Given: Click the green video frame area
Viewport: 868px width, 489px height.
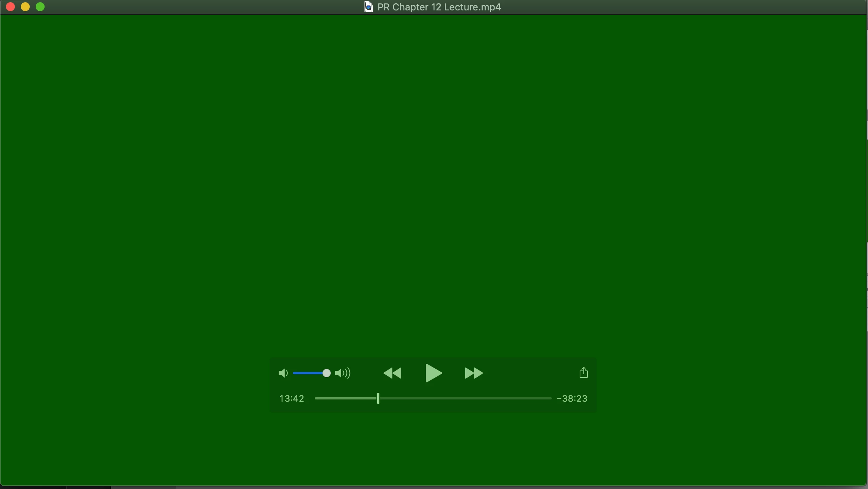Looking at the screenshot, I should click(433, 178).
